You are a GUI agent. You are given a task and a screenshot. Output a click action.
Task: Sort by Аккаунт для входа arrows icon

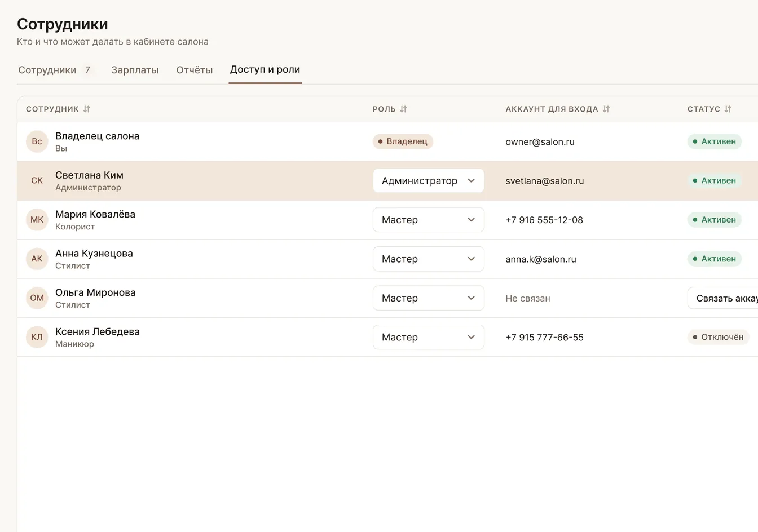tap(606, 109)
